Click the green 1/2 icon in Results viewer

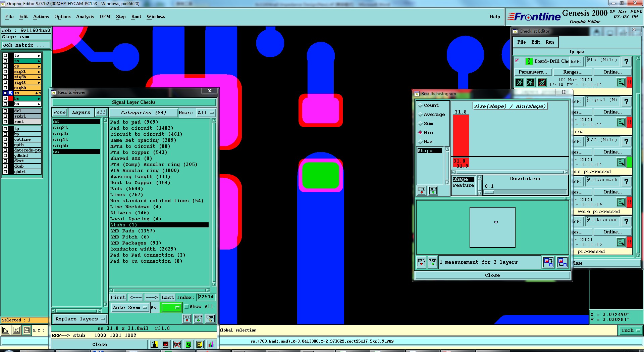(189, 344)
